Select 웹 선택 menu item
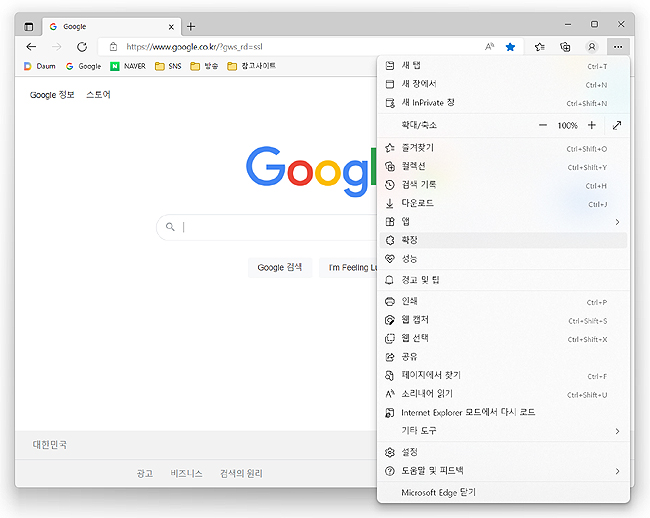 tap(503, 339)
